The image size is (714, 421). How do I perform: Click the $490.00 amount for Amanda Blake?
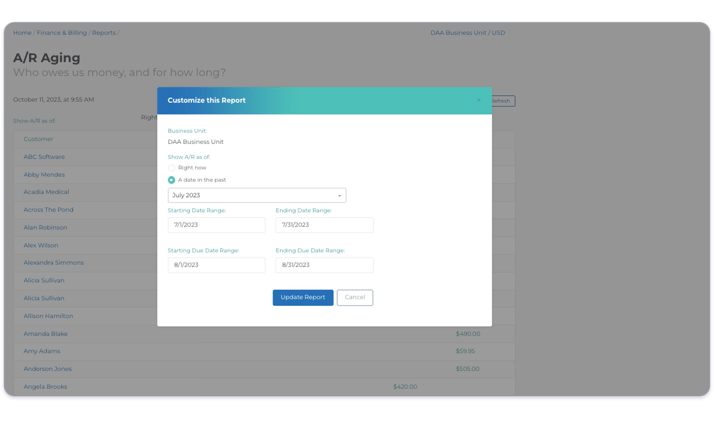[468, 334]
